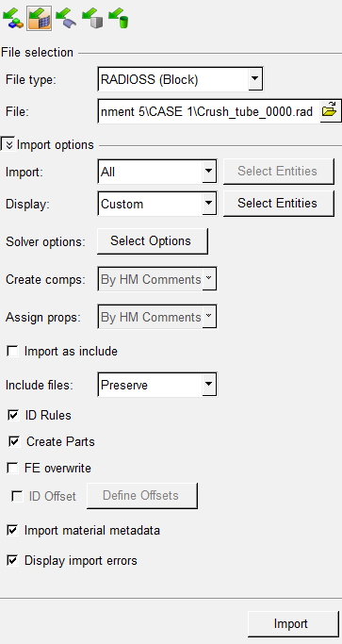This screenshot has height=644, width=342.
Task: Open the Import All dropdown
Action: tap(208, 172)
